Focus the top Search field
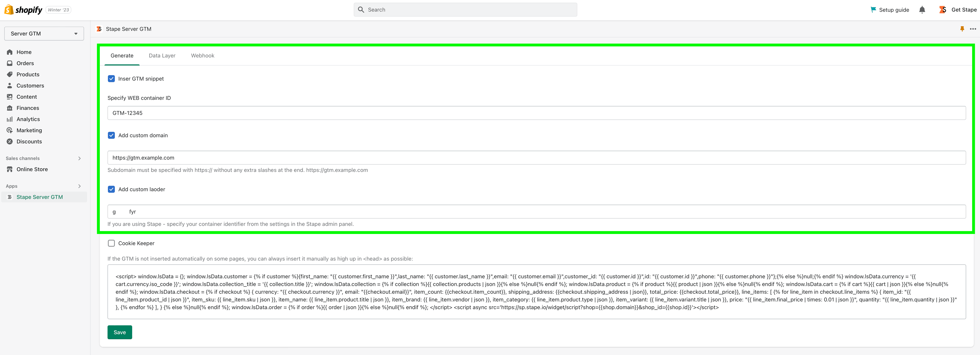This screenshot has height=355, width=980. click(465, 9)
